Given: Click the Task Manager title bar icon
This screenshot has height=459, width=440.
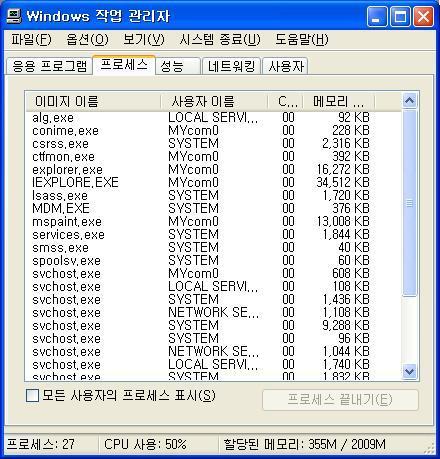Looking at the screenshot, I should pos(14,16).
